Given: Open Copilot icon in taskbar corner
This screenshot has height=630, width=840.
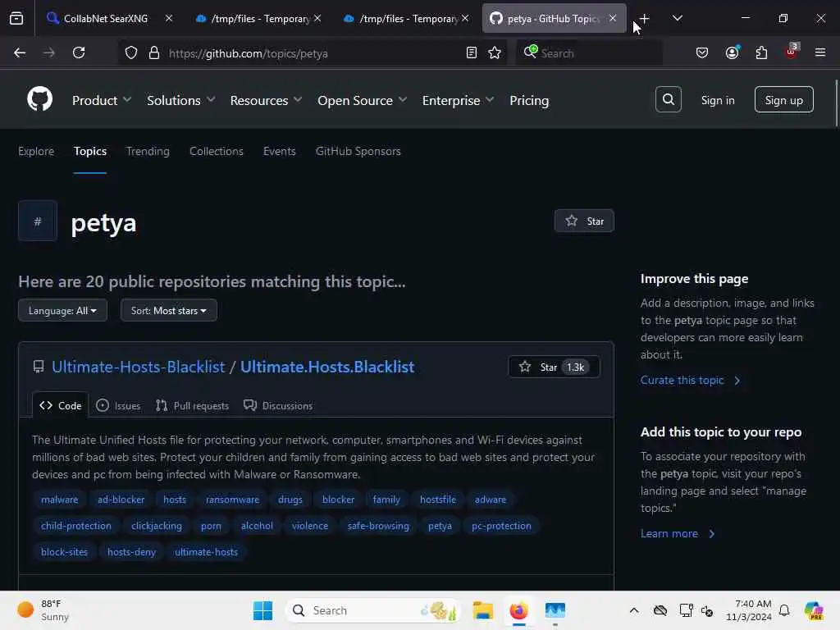Looking at the screenshot, I should click(814, 610).
